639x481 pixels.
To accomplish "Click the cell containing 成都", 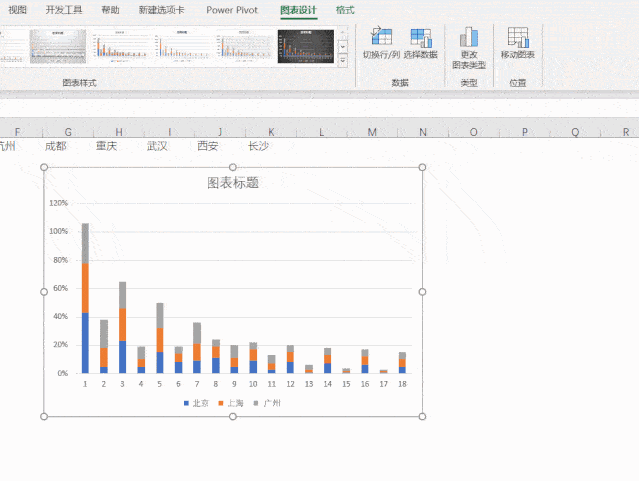I will [x=68, y=146].
